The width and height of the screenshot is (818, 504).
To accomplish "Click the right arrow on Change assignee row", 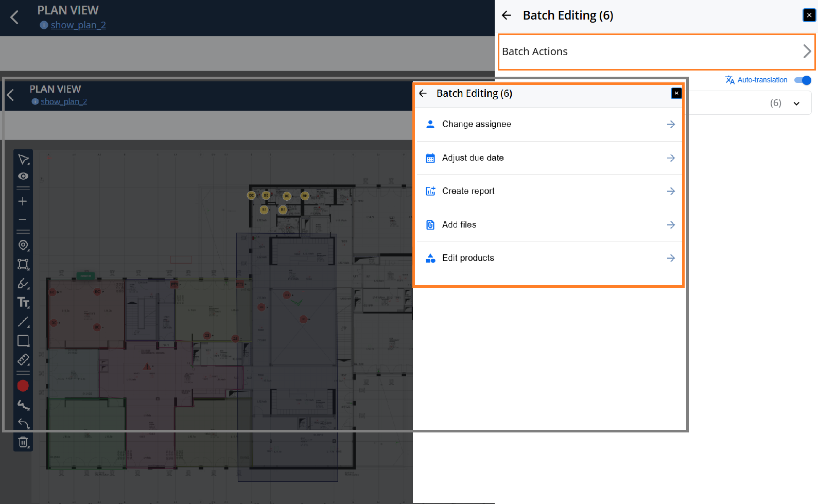I will (671, 124).
